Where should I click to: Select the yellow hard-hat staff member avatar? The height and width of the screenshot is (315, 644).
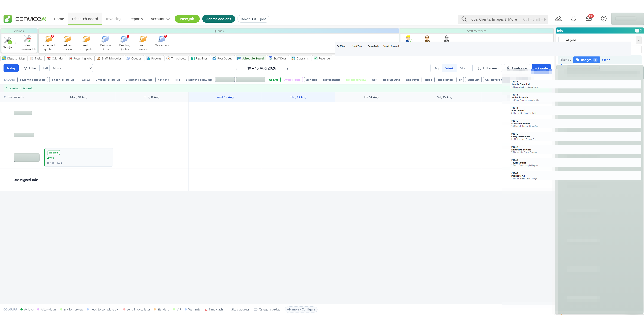pyautogui.click(x=409, y=38)
